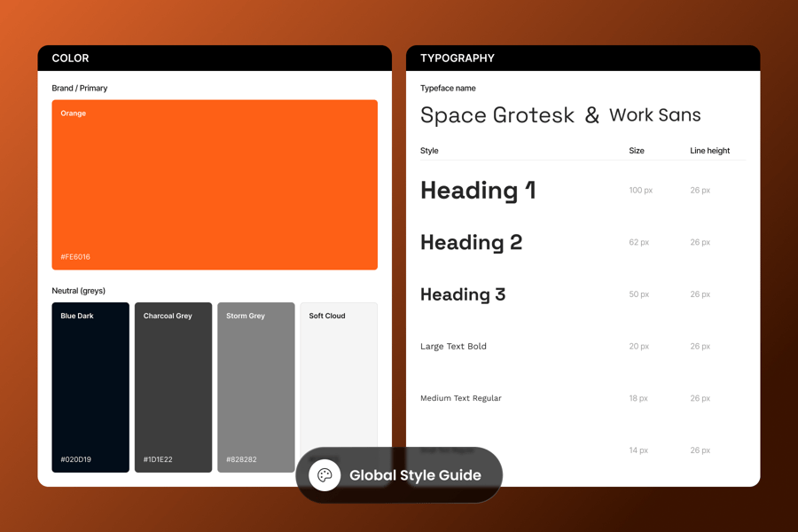The image size is (798, 532).
Task: Click the Line height column header
Action: 709,151
